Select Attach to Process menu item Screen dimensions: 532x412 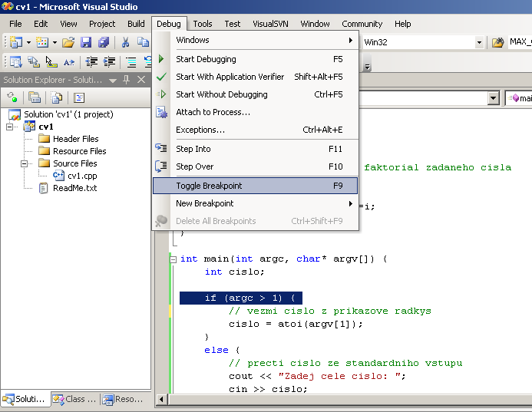(x=255, y=112)
